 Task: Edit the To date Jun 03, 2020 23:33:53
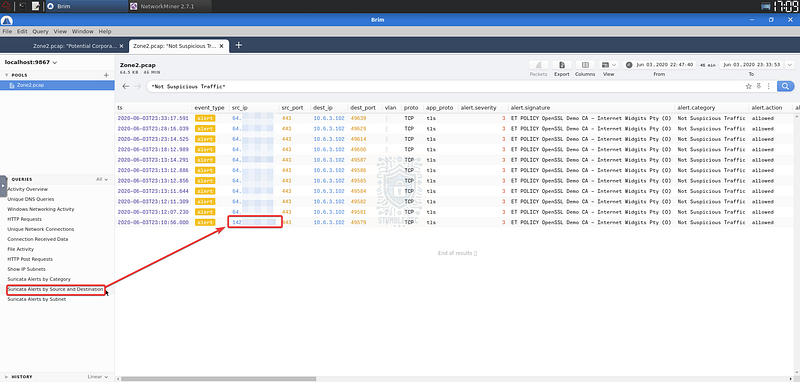click(x=752, y=65)
